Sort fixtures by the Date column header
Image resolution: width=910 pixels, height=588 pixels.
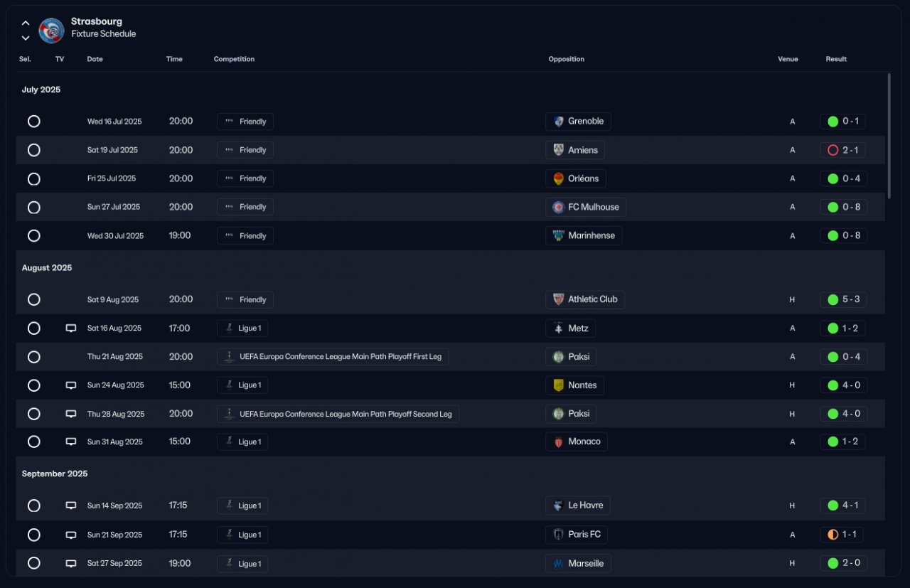pos(95,59)
